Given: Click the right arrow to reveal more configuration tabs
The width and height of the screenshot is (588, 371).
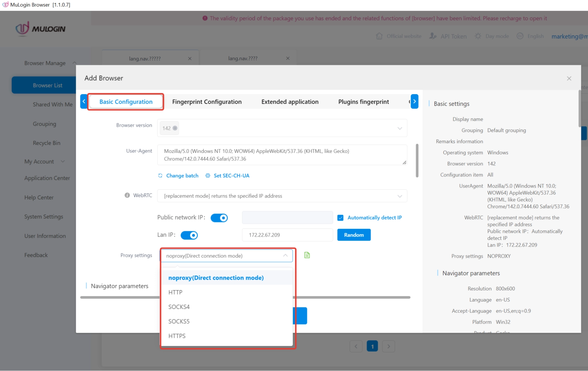Looking at the screenshot, I should pyautogui.click(x=414, y=101).
